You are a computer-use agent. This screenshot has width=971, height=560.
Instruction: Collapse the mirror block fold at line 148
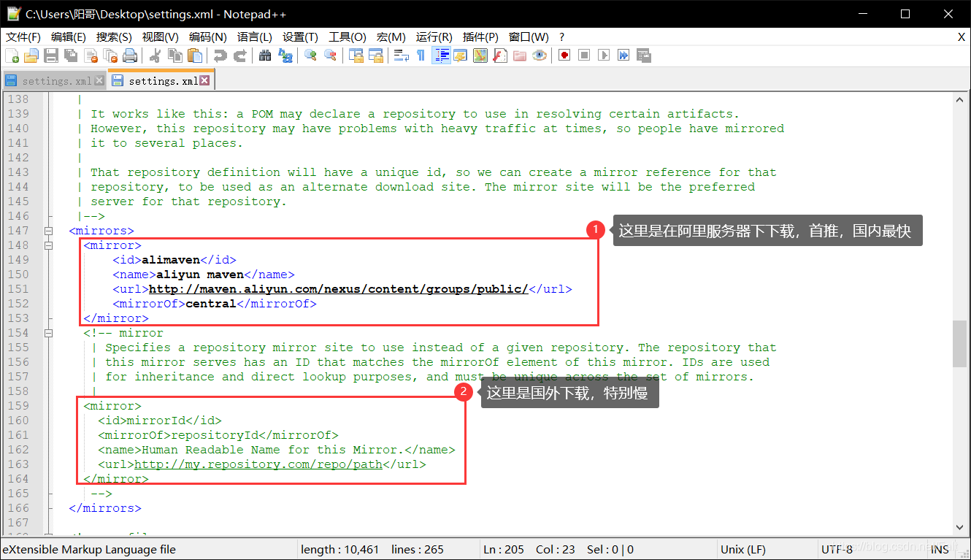(48, 245)
